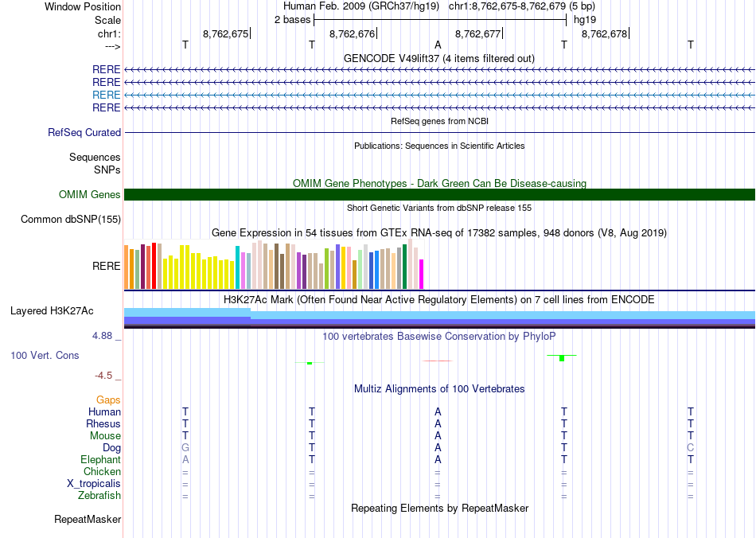The height and width of the screenshot is (538, 756).
Task: Click the gray A base in Elephant row
Action: coord(185,460)
